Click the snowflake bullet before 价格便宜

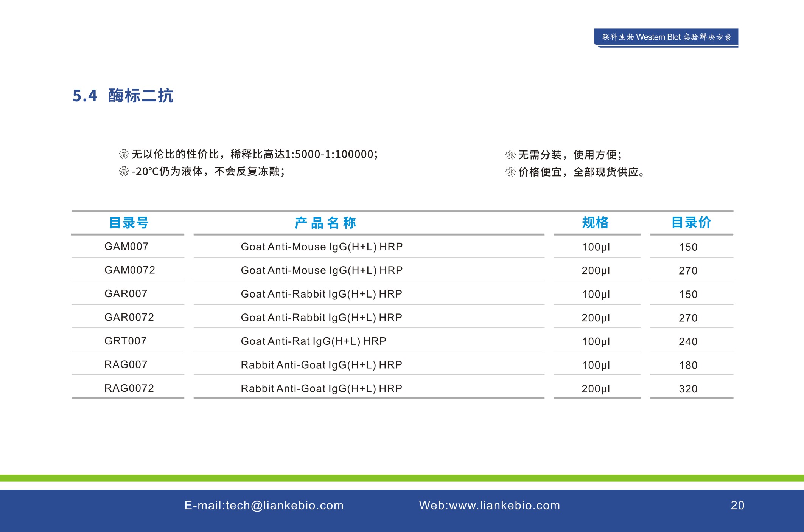point(510,172)
